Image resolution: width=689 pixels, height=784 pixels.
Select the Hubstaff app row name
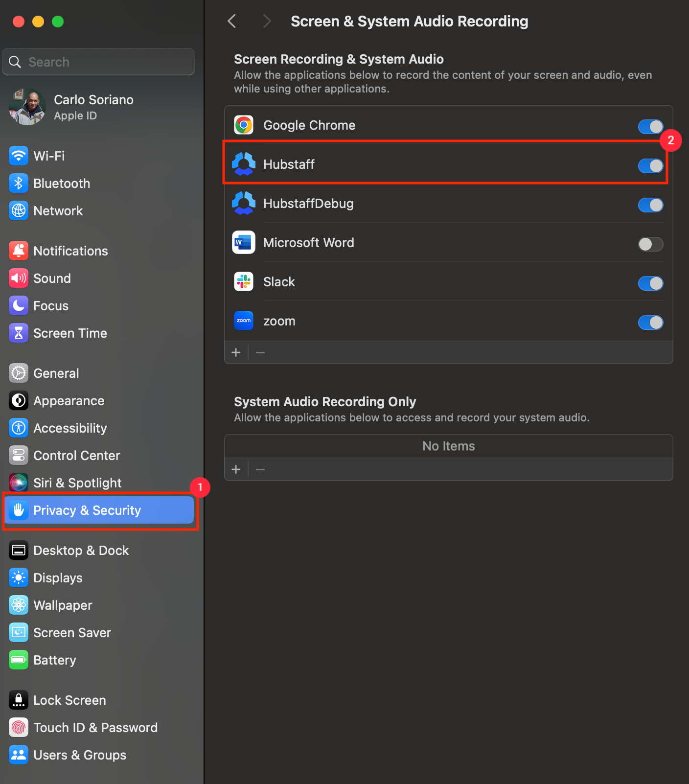289,164
